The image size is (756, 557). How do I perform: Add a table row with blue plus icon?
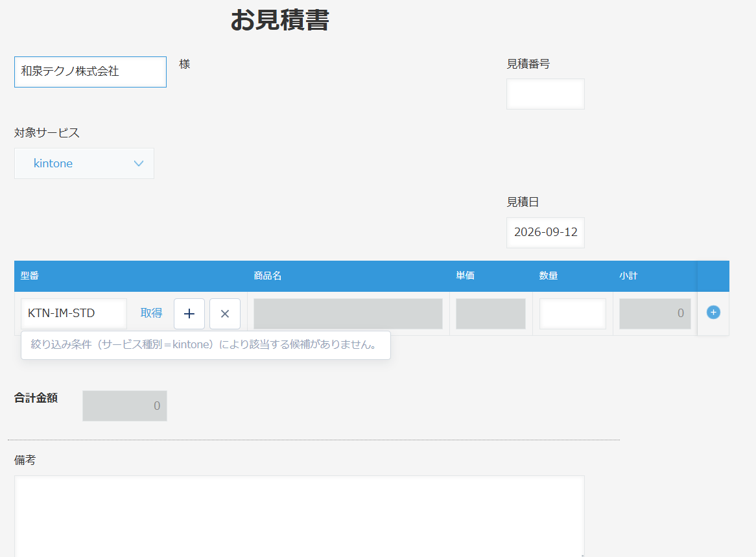[713, 313]
